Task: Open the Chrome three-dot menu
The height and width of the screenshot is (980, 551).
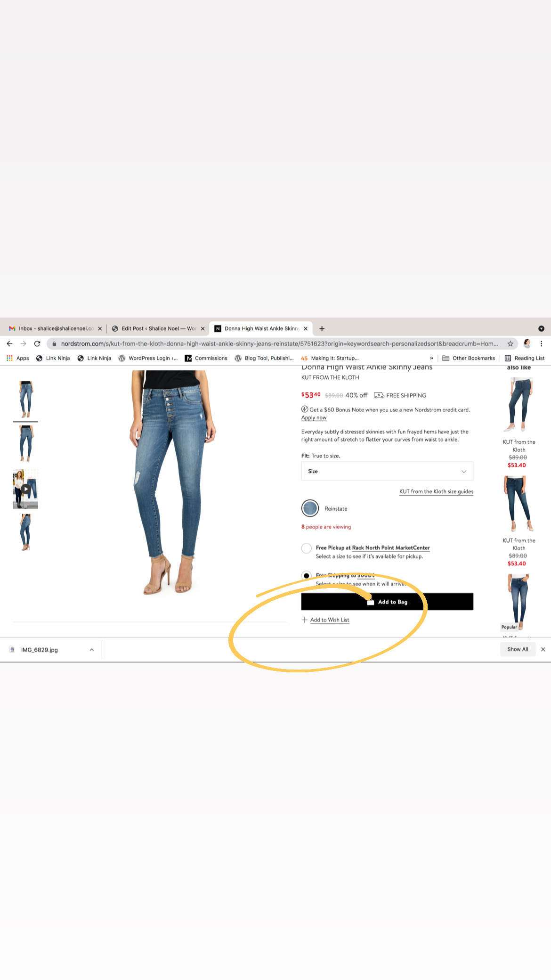Action: coord(542,344)
